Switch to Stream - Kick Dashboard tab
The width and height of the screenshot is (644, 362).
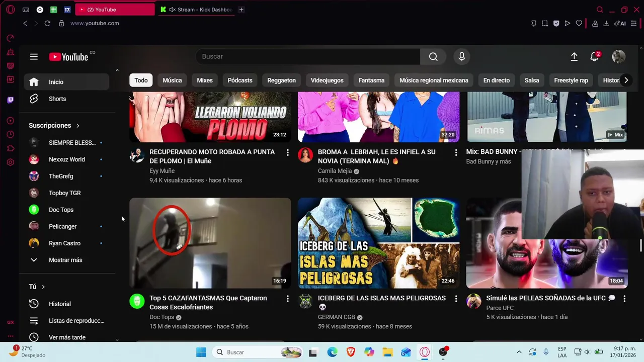(196, 10)
